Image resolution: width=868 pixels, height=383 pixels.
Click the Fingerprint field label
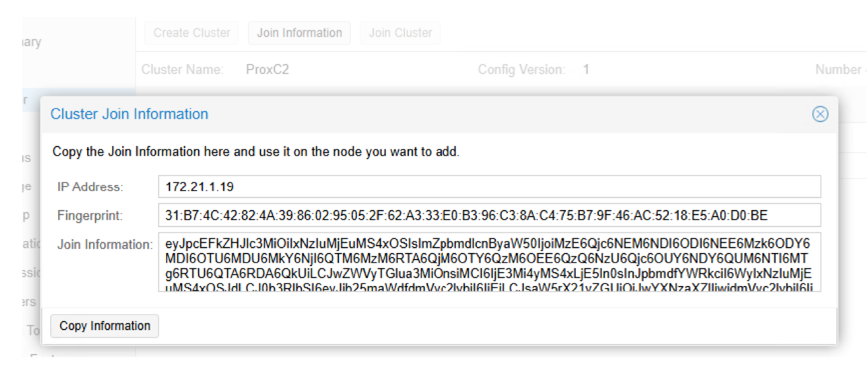90,216
